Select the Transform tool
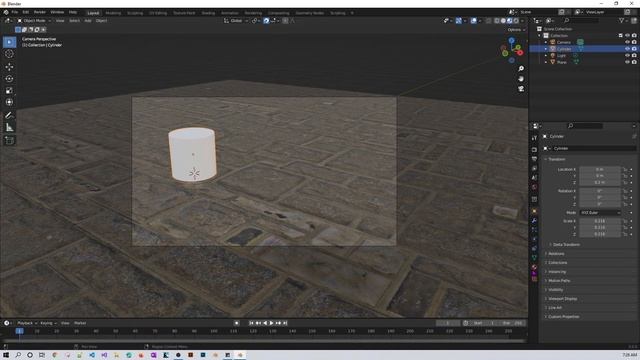 9,102
